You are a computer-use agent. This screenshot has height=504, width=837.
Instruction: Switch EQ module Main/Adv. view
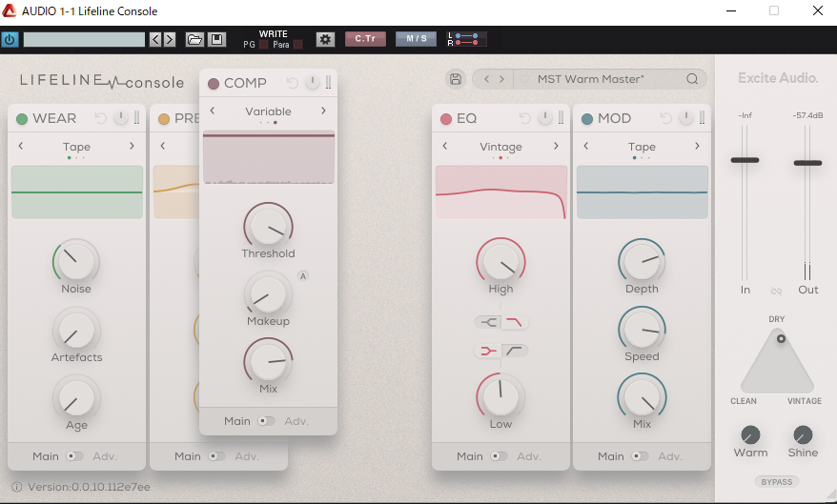[499, 456]
